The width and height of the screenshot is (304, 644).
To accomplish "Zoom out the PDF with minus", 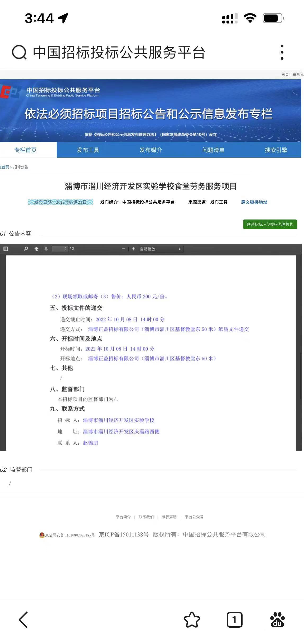I will pos(123,249).
